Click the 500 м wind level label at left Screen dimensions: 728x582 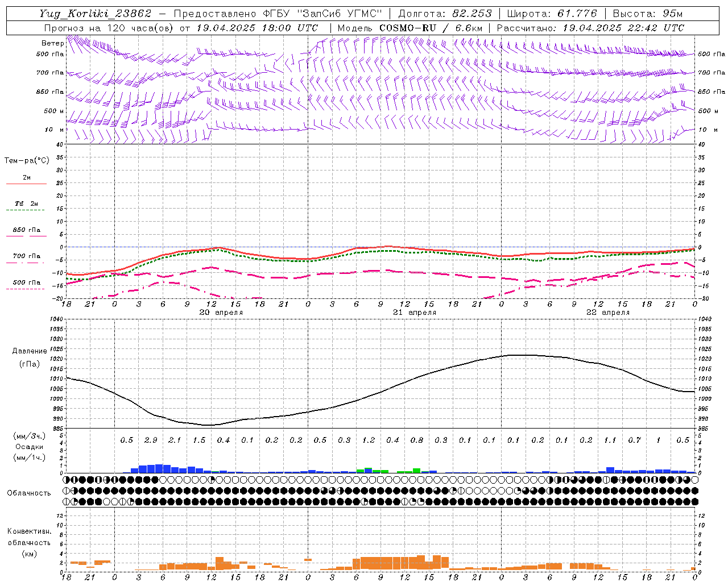(54, 111)
